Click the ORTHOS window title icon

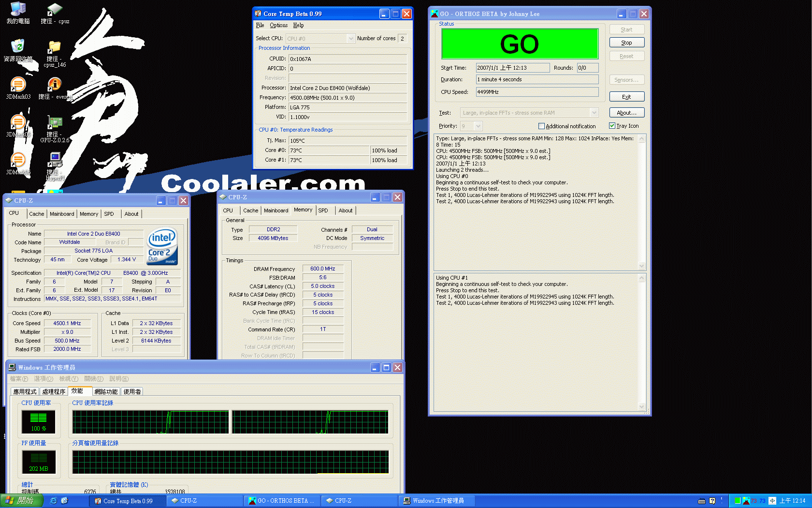tap(434, 14)
